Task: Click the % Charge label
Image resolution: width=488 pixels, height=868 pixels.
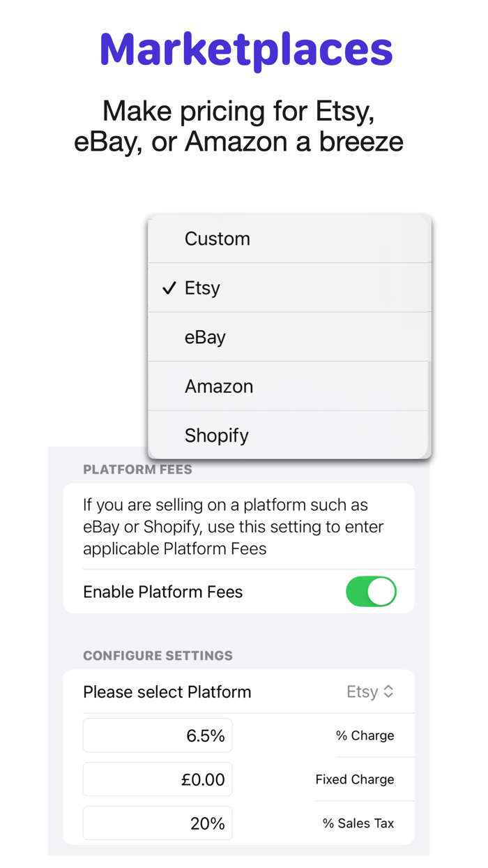Action: 365,735
